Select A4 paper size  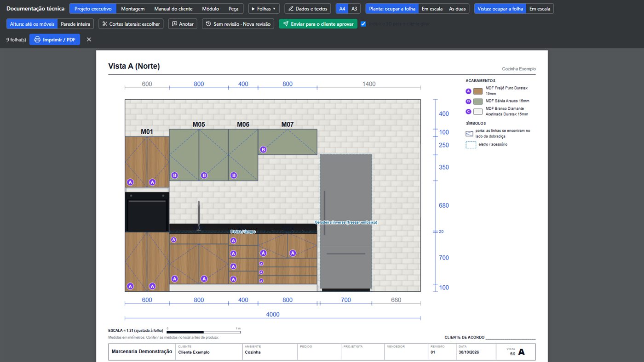coord(342,9)
